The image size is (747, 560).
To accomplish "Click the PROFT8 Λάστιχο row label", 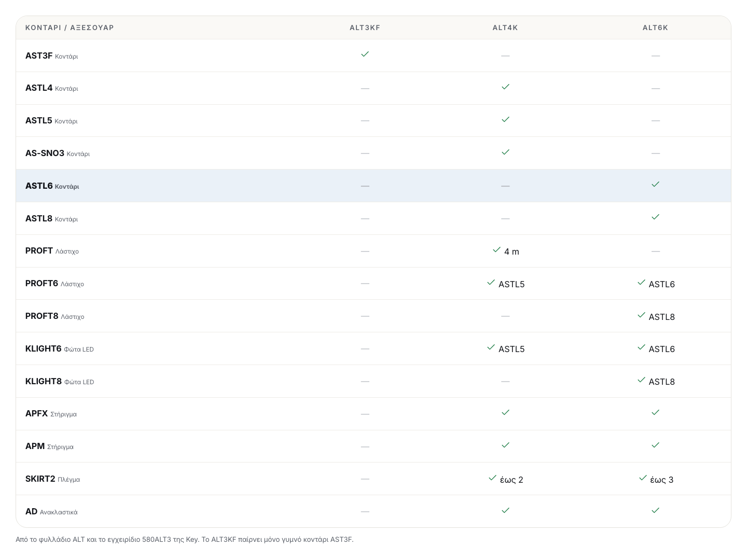I will [54, 316].
